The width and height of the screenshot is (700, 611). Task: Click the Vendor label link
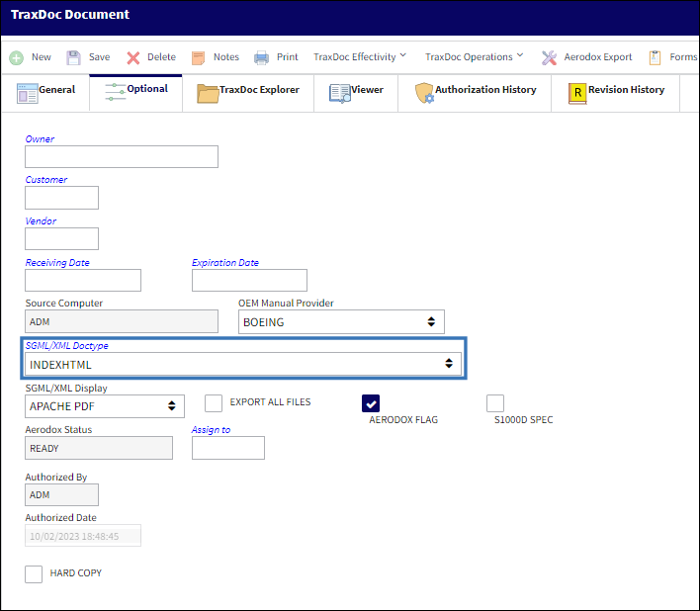(41, 220)
